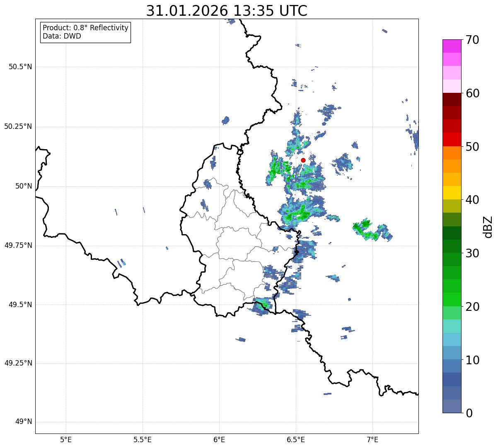Click the colorbar tick label 30
Image resolution: width=498 pixels, height=448 pixels.
472,253
